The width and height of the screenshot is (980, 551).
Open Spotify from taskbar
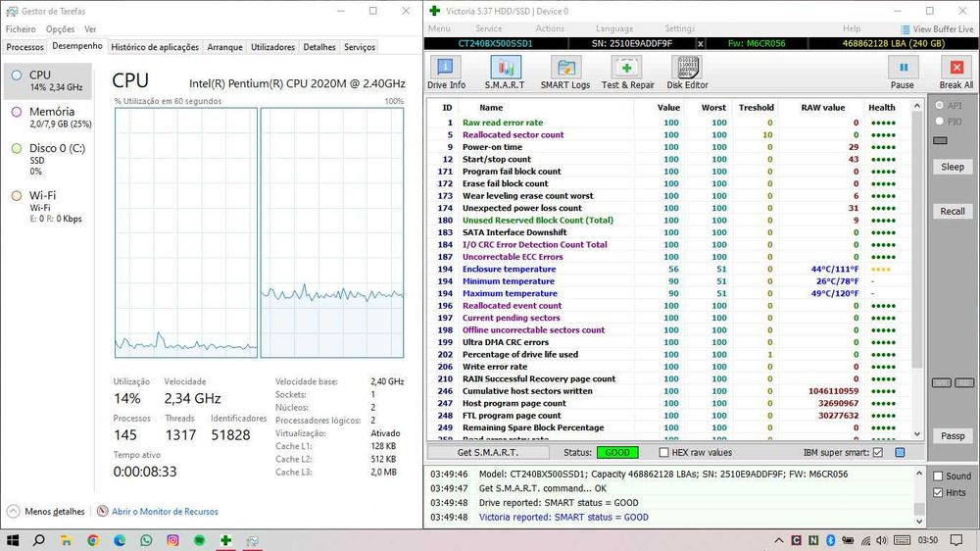point(199,540)
